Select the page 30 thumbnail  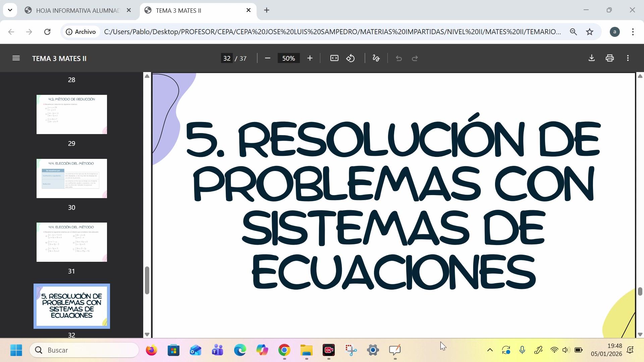pyautogui.click(x=71, y=178)
